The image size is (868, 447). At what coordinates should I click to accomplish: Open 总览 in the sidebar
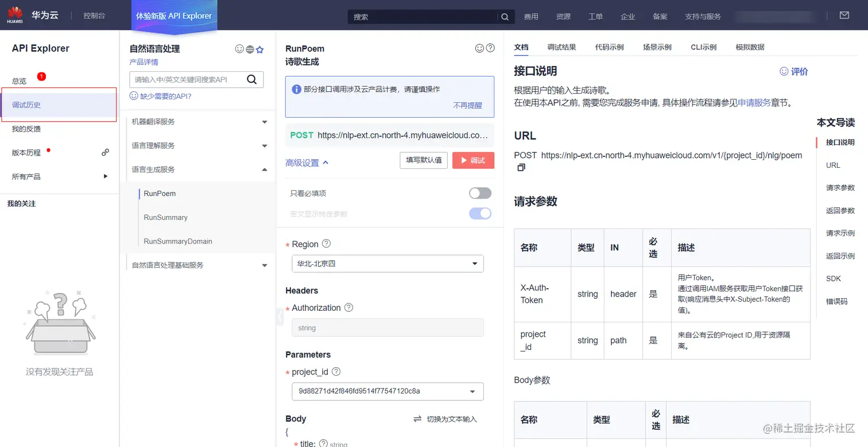pyautogui.click(x=19, y=81)
